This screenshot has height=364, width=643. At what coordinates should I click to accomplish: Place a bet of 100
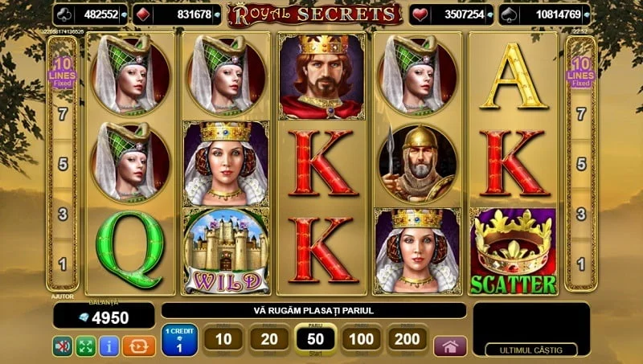coord(361,339)
